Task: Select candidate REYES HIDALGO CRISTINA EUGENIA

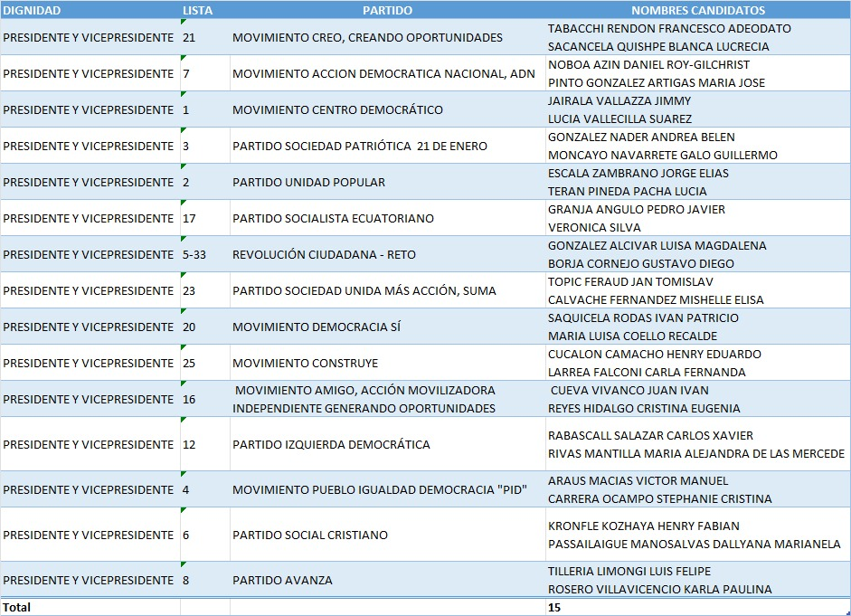Action: (644, 409)
